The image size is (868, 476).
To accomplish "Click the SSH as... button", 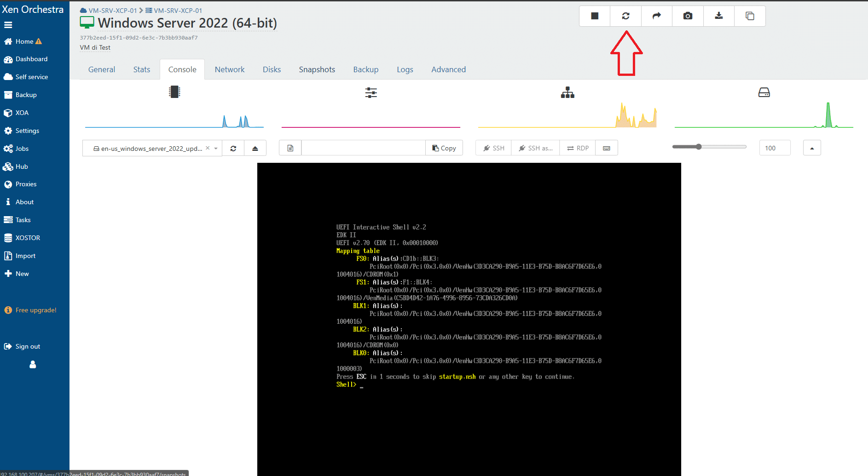I will tap(536, 148).
